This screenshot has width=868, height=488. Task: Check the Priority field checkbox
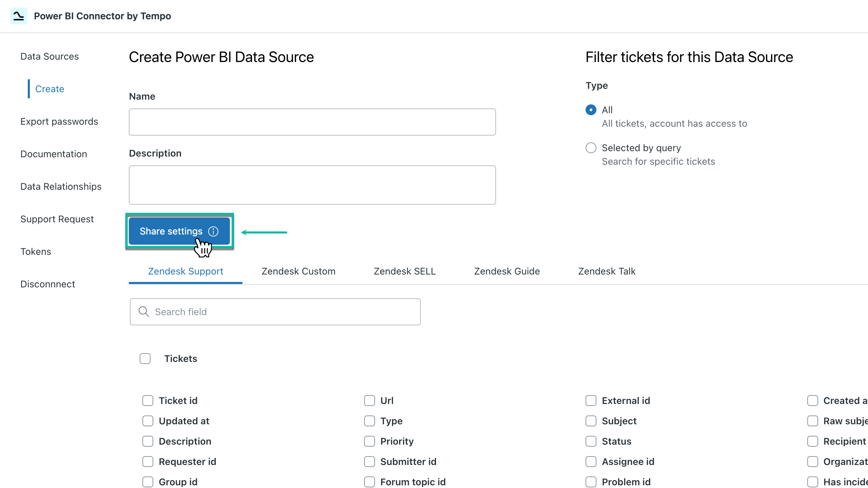click(x=369, y=441)
